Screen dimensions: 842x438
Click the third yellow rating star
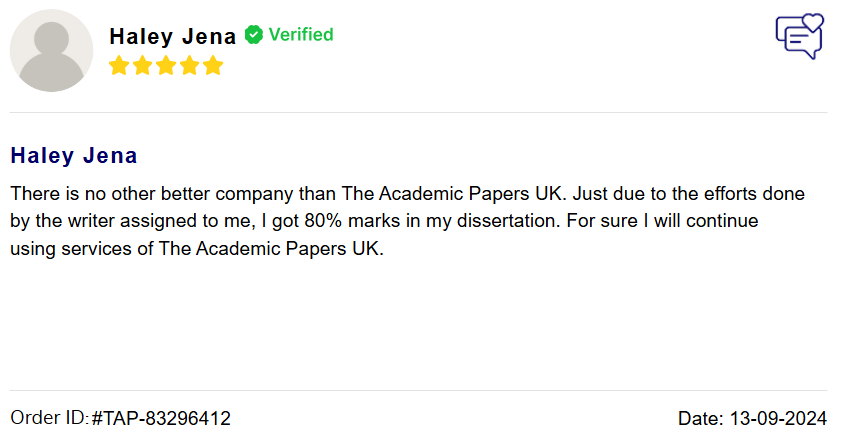166,65
